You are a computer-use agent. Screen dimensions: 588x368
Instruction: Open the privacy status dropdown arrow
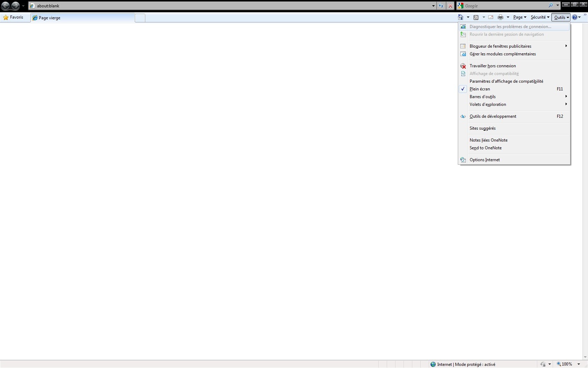(x=549, y=364)
